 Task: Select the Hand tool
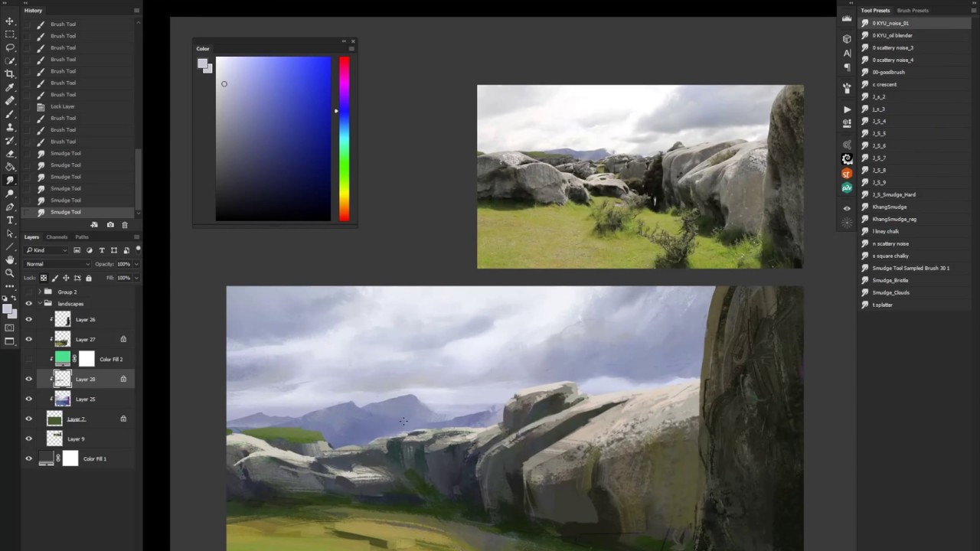(x=10, y=259)
